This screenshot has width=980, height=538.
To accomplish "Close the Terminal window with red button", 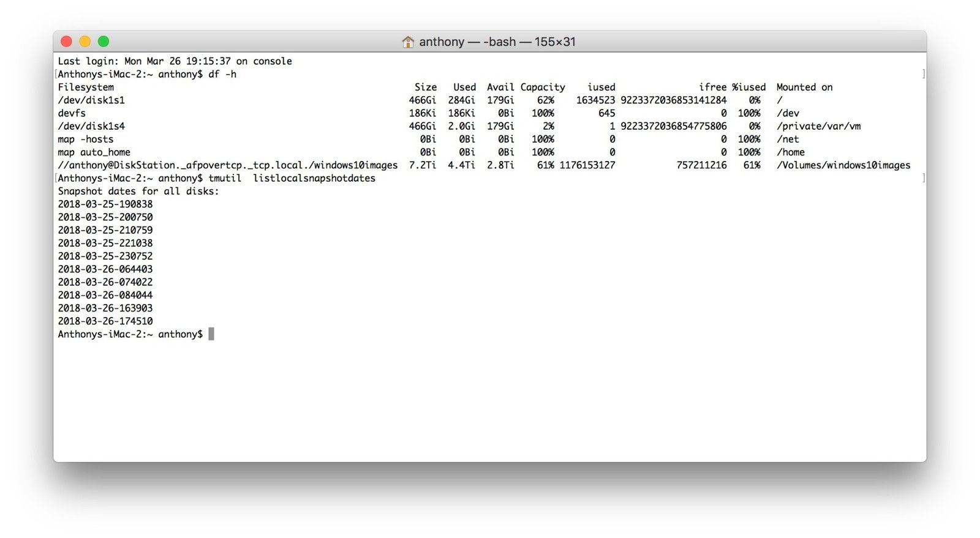I will click(67, 42).
